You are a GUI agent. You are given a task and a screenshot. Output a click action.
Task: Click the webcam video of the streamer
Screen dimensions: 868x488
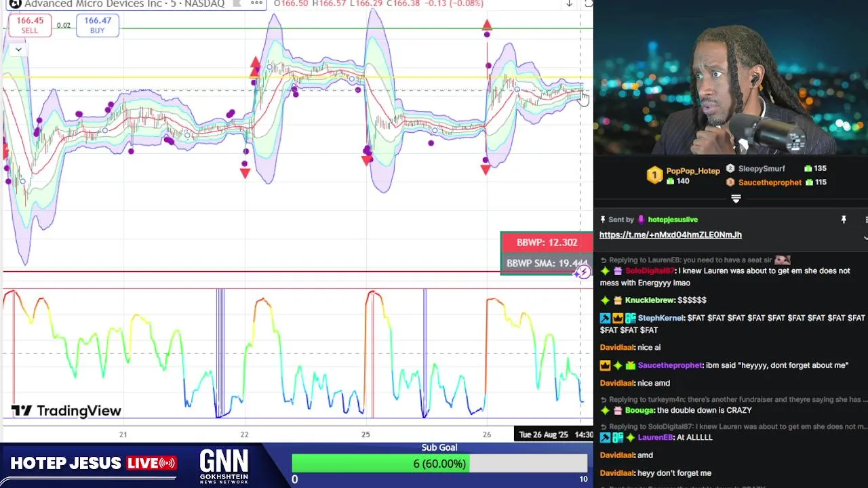click(x=731, y=78)
